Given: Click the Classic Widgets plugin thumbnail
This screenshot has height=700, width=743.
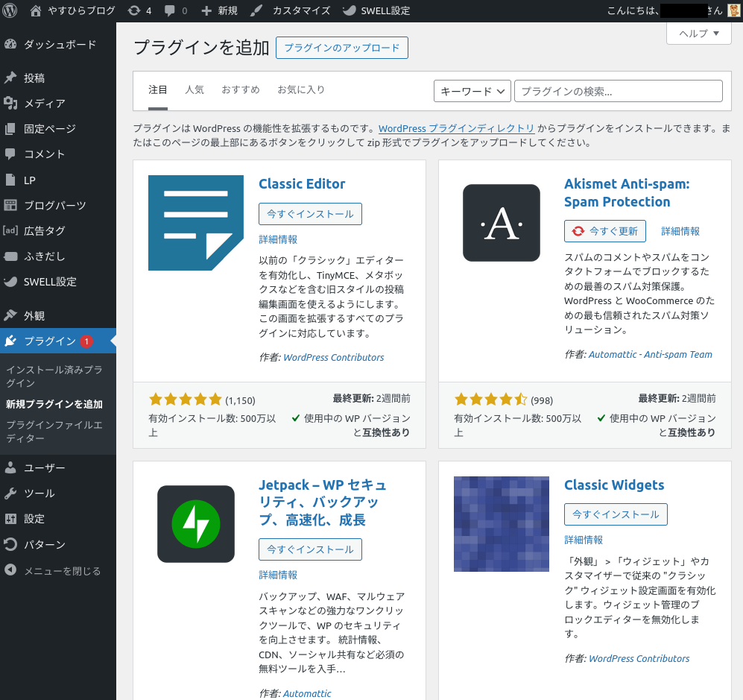Looking at the screenshot, I should 501,523.
